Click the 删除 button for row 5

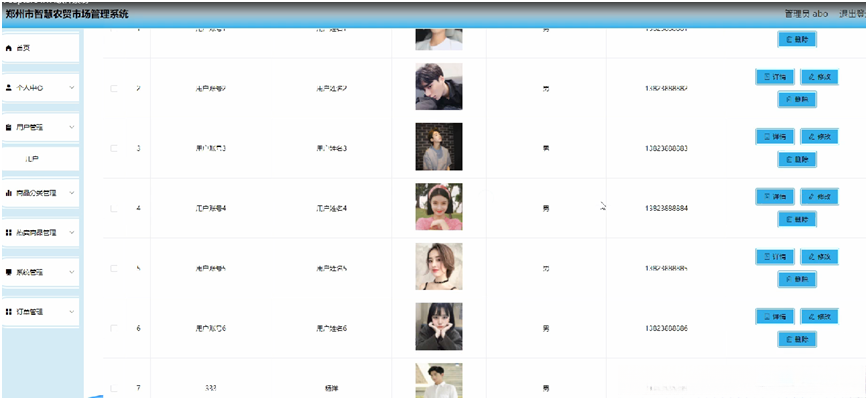click(797, 280)
